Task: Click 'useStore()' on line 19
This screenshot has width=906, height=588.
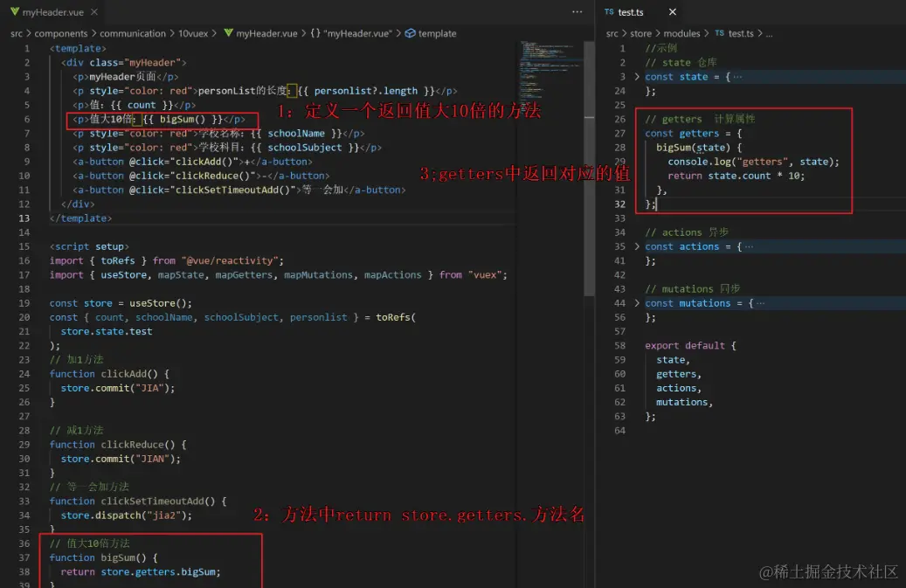Action: [160, 302]
